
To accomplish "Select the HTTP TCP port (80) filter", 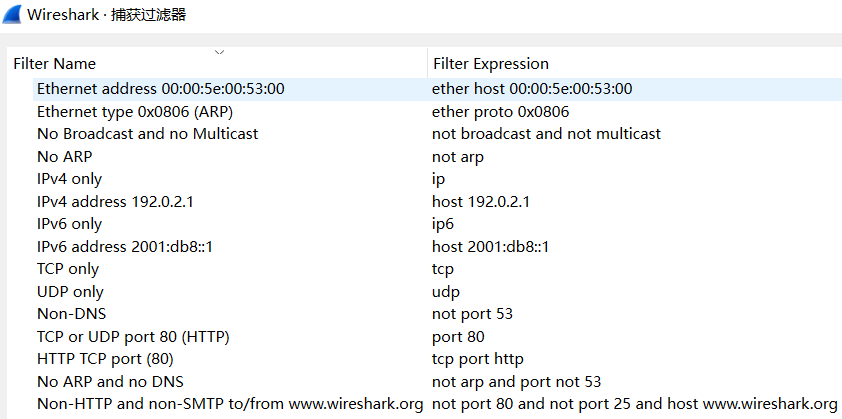I will coord(106,359).
